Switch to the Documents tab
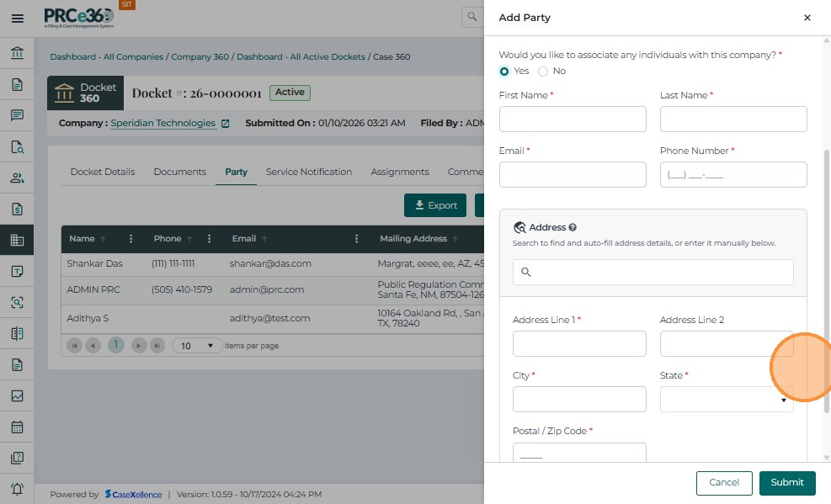This screenshot has height=504, width=831. (x=179, y=172)
